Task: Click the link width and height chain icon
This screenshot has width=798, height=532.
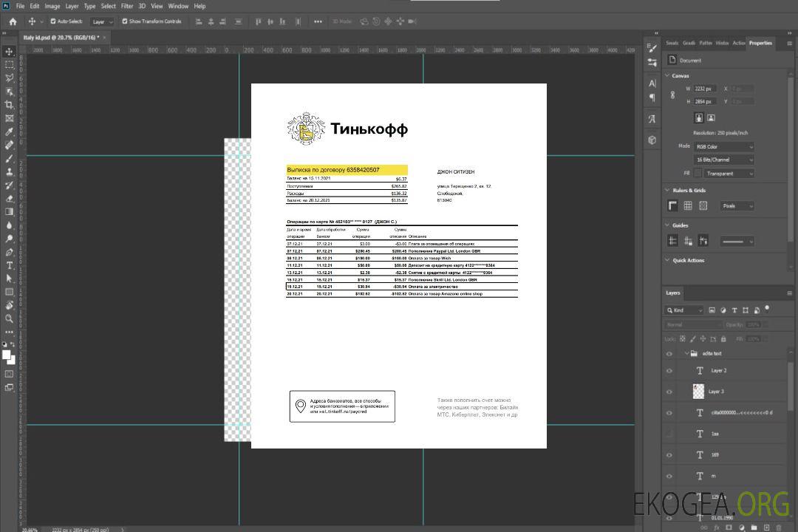Action: point(673,95)
